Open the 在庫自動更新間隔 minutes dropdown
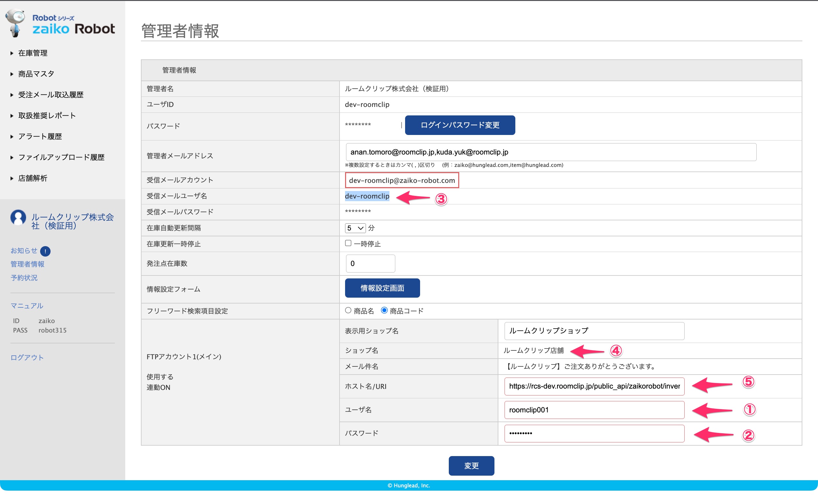The width and height of the screenshot is (818, 504). [355, 228]
